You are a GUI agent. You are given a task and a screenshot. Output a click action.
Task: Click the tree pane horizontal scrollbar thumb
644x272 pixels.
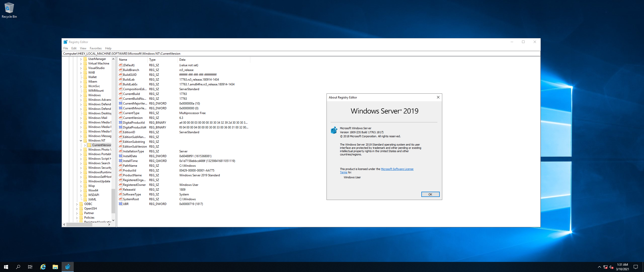tap(79, 224)
